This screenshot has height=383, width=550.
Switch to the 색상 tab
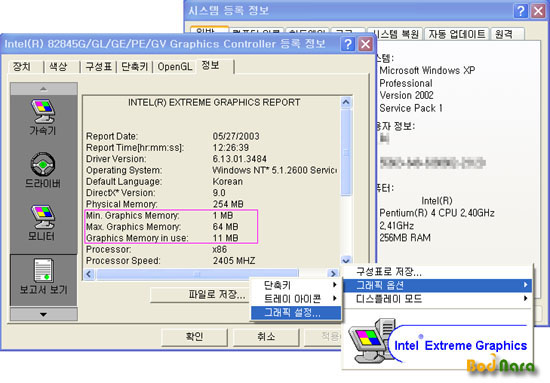pyautogui.click(x=58, y=67)
